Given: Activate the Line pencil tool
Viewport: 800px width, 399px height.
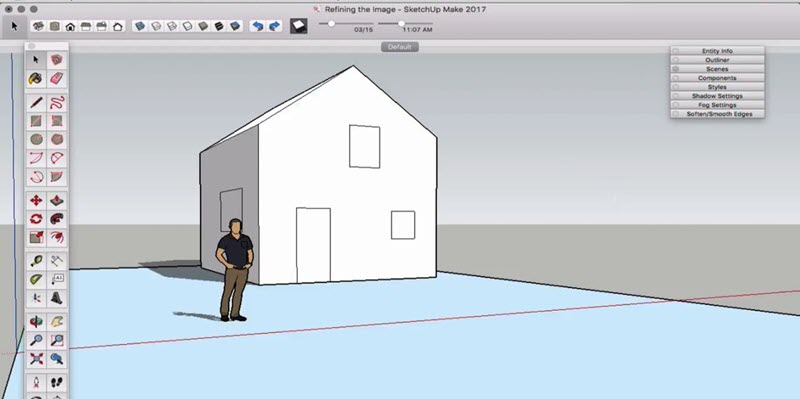Looking at the screenshot, I should [x=36, y=102].
